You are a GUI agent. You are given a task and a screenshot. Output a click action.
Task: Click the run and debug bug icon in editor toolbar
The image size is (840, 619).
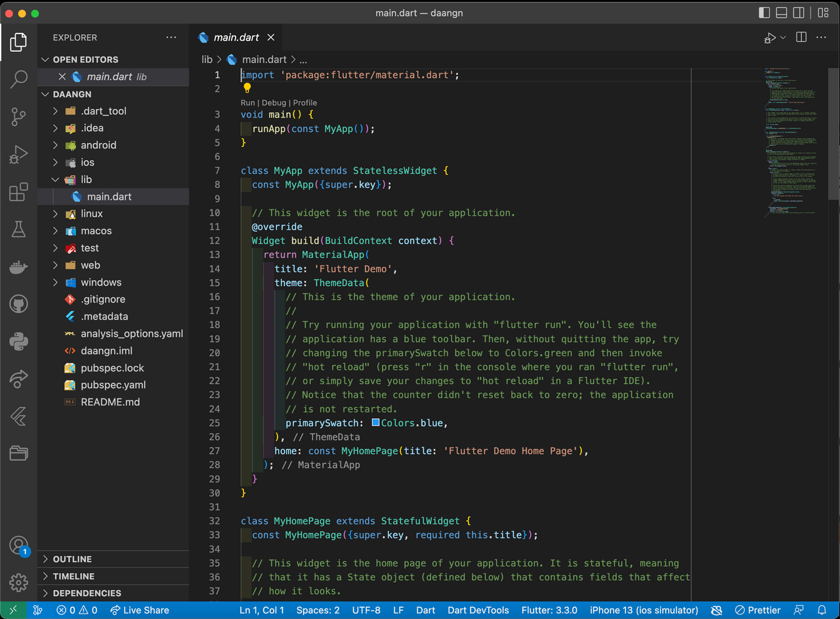tap(770, 38)
